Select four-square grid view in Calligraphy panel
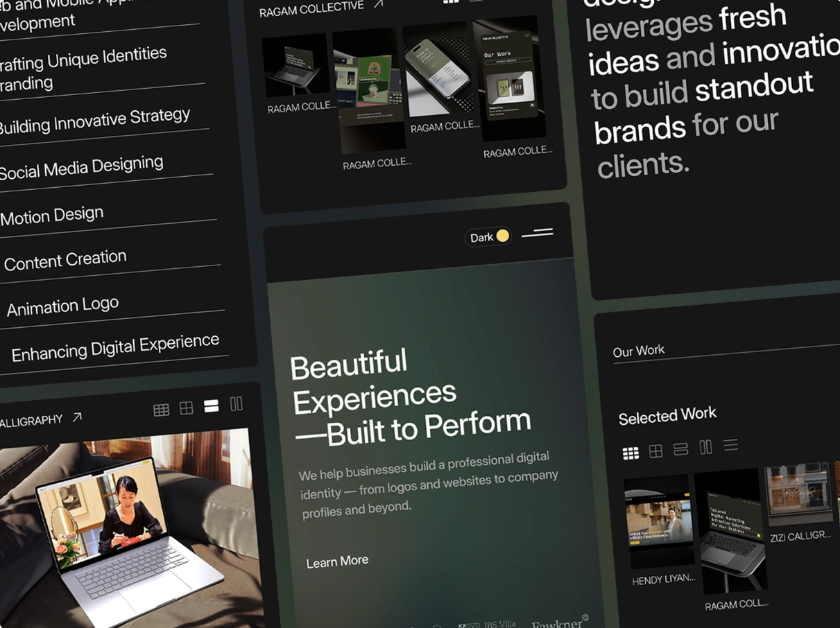The height and width of the screenshot is (628, 840). (186, 408)
